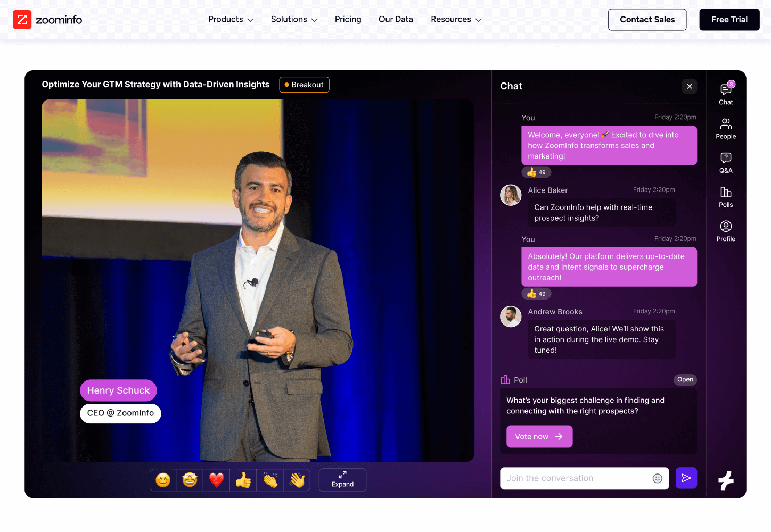Viewport: 771px width, 532px height.
Task: Start a Free Trial
Action: (729, 20)
